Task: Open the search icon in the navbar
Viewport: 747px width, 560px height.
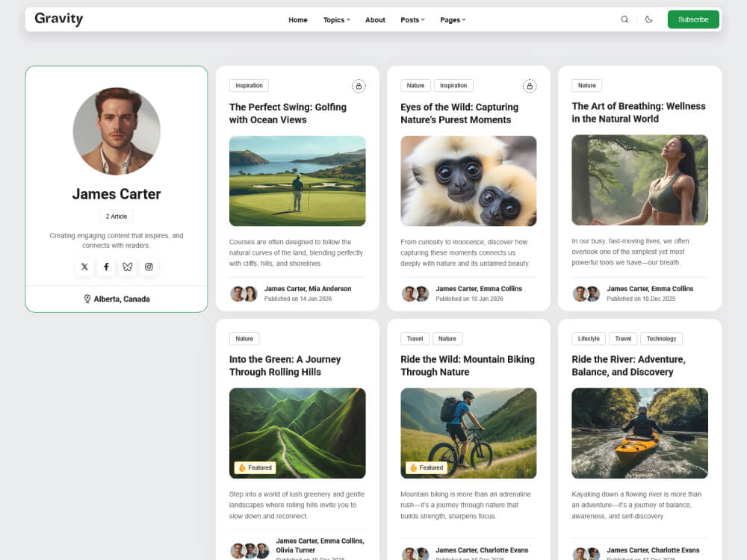Action: [x=625, y=19]
